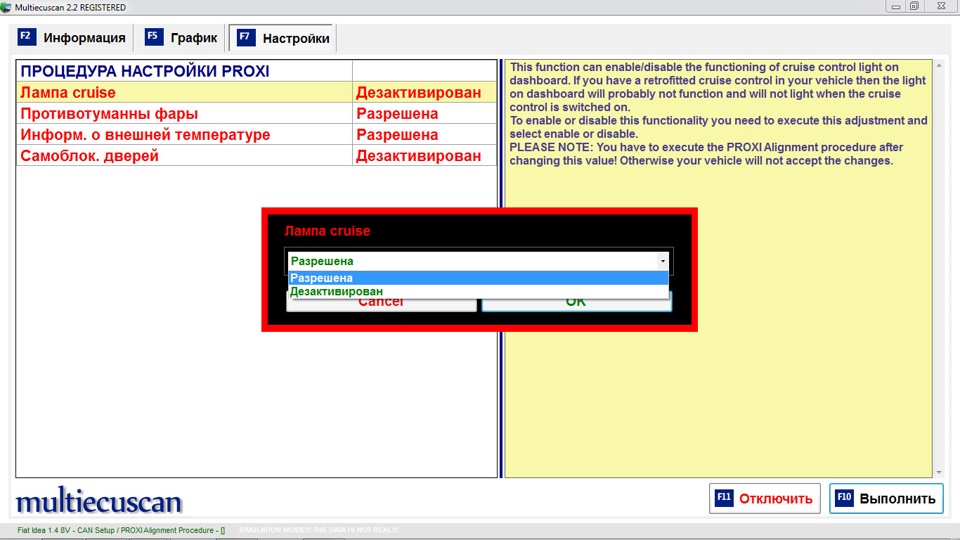Click the F7 key icon
This screenshot has width=960, height=540.
click(x=246, y=37)
